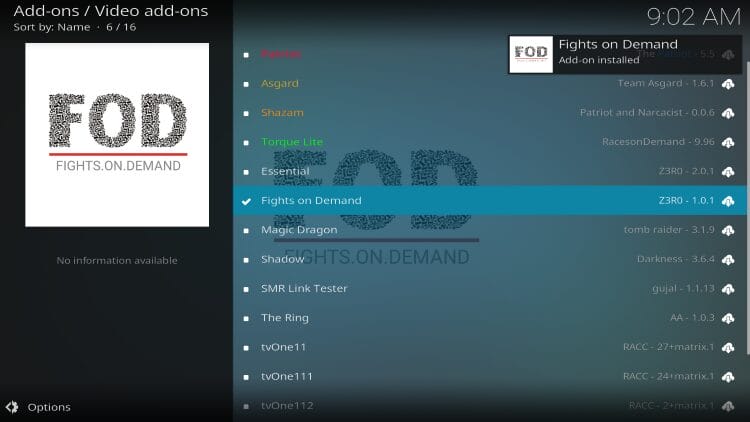Select the Magic Dragon add-on name
Viewport: 750px width, 422px height.
(299, 230)
